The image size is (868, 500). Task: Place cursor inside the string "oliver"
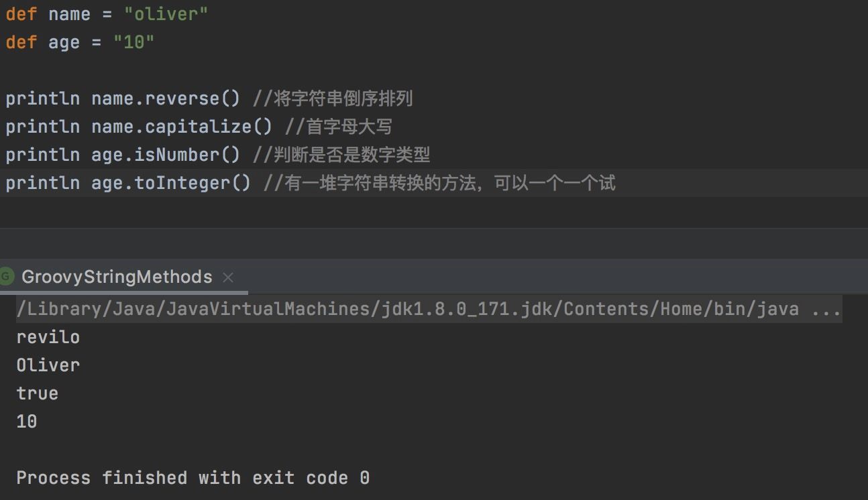[165, 13]
